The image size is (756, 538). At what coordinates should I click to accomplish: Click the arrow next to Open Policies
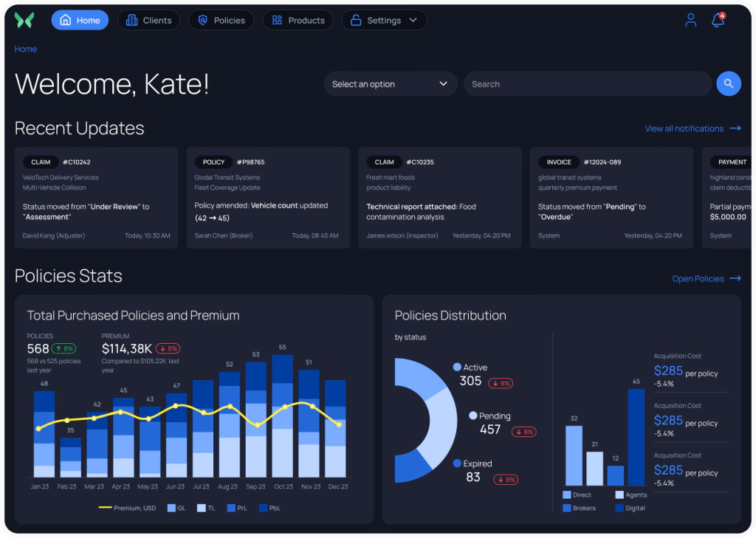point(735,279)
